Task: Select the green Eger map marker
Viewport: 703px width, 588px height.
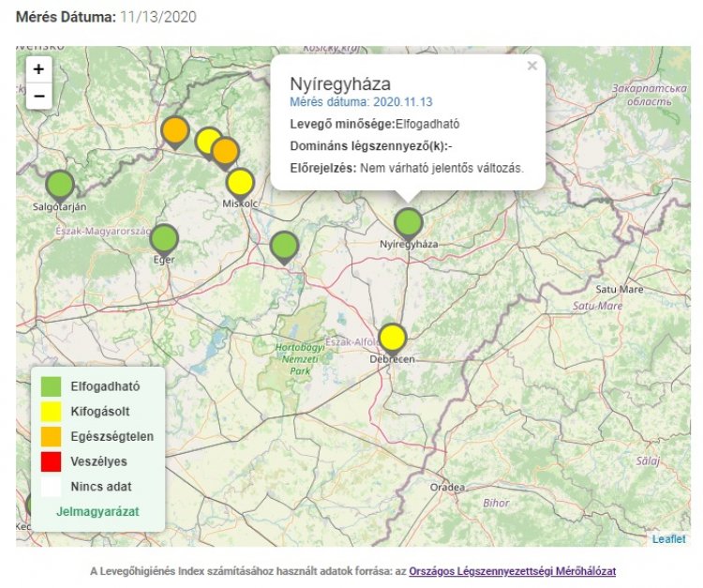Action: [164, 239]
